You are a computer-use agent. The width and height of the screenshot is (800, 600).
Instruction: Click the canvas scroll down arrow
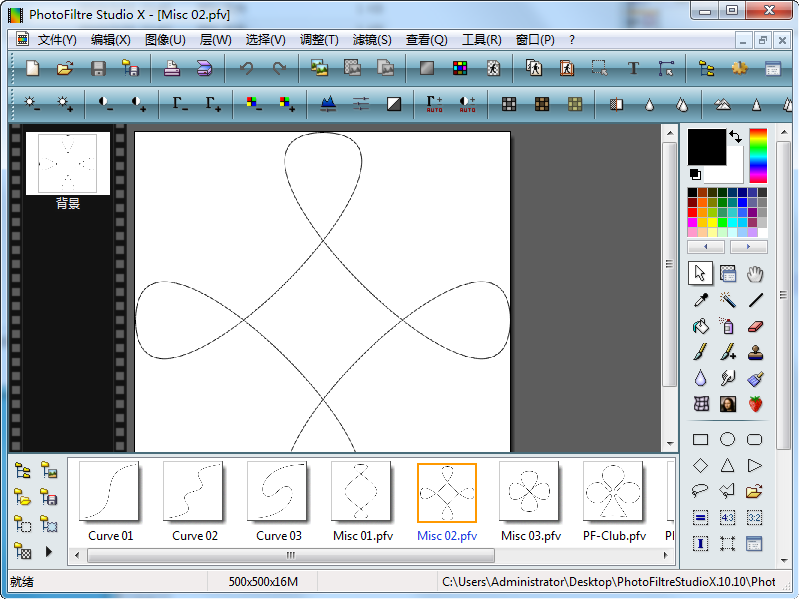(669, 444)
